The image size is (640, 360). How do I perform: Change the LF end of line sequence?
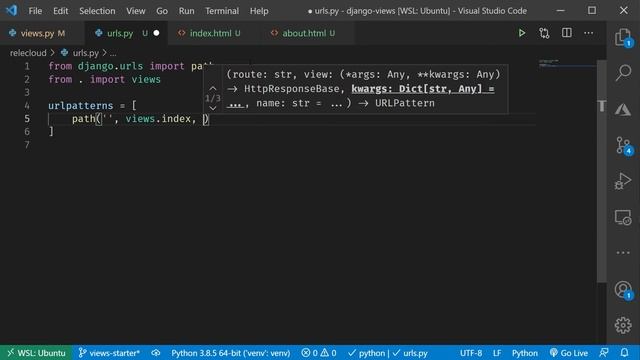tap(497, 353)
